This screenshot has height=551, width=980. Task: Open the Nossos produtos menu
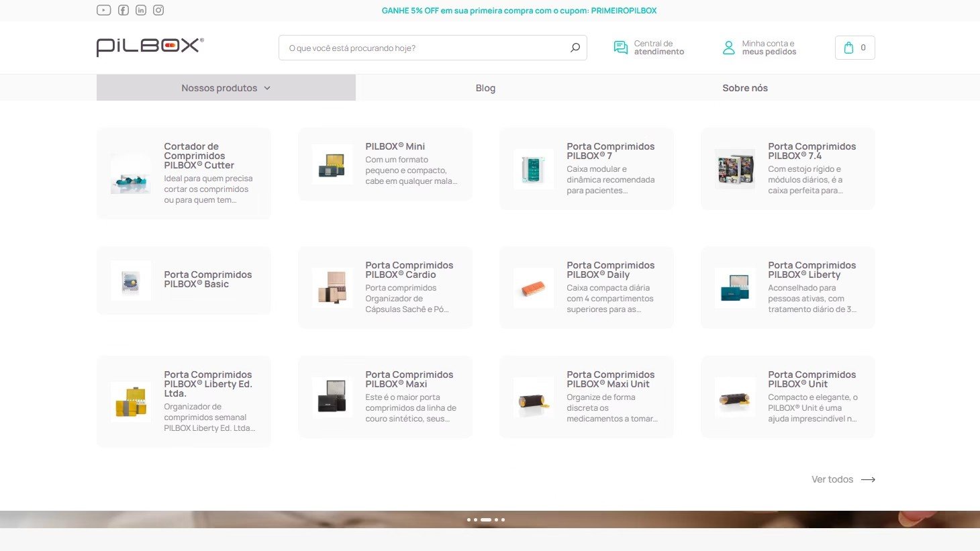tap(226, 88)
